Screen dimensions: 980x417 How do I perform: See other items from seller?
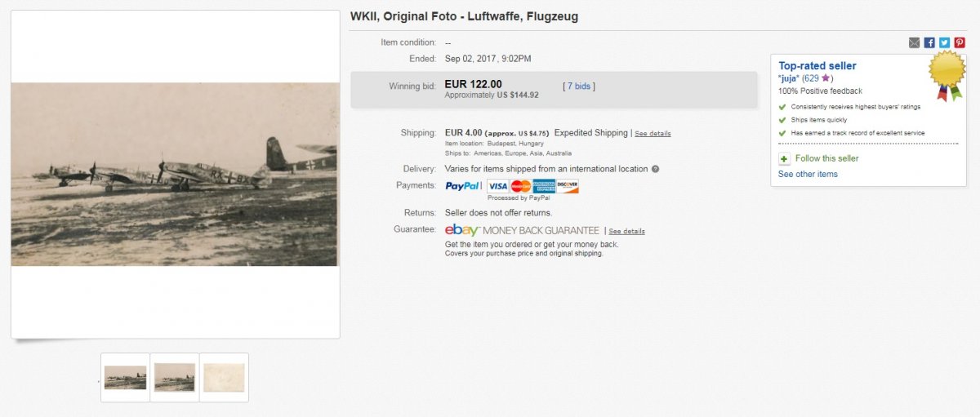tap(808, 175)
